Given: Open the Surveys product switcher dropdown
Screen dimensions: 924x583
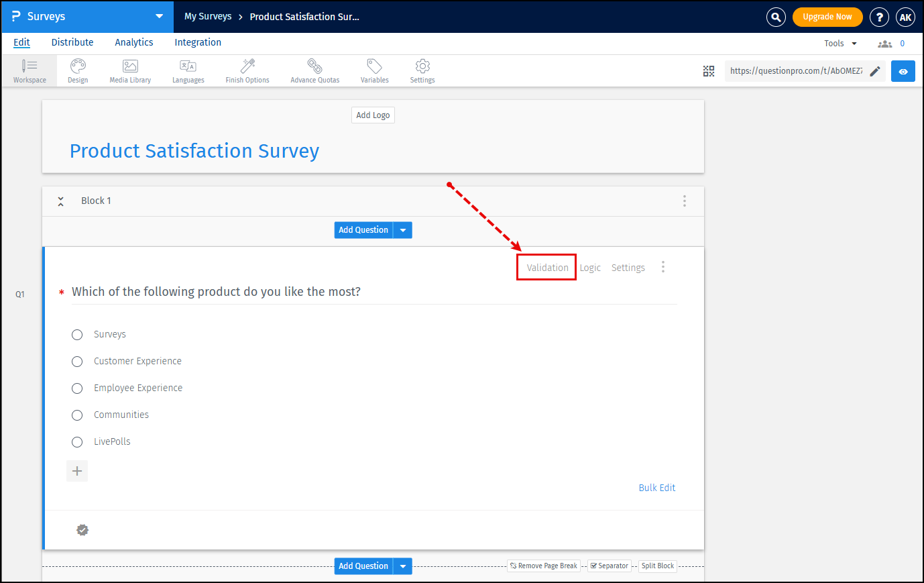Looking at the screenshot, I should click(x=159, y=16).
